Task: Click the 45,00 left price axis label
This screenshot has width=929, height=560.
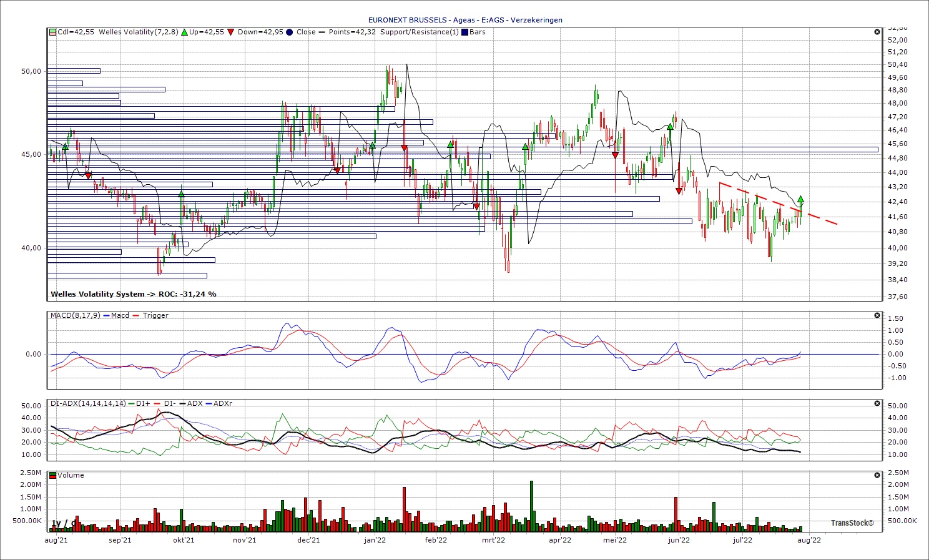Action: [31, 154]
